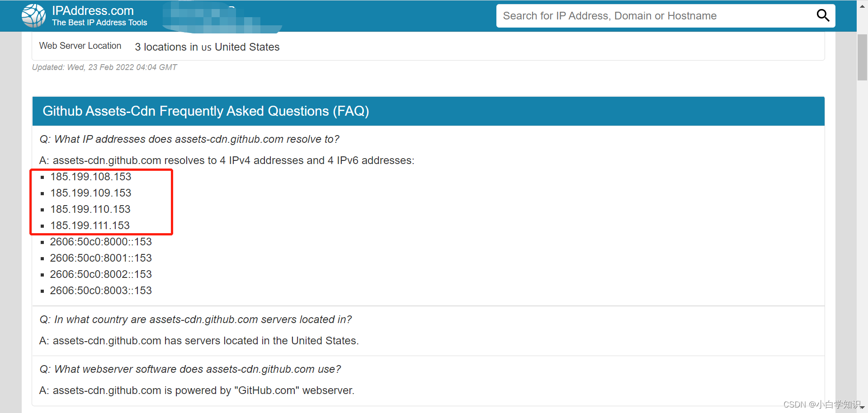Click the question about IP addresses resolved
Image resolution: width=868 pixels, height=413 pixels.
[x=189, y=139]
